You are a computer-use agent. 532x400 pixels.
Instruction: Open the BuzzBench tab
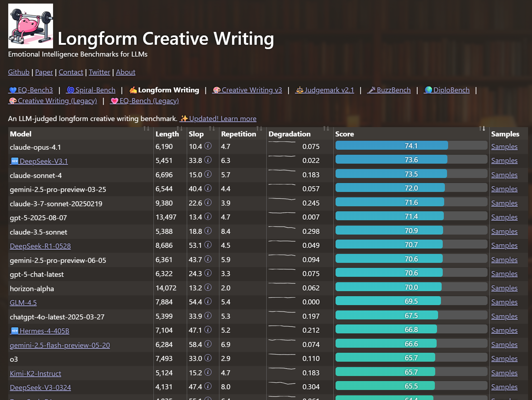coord(389,90)
